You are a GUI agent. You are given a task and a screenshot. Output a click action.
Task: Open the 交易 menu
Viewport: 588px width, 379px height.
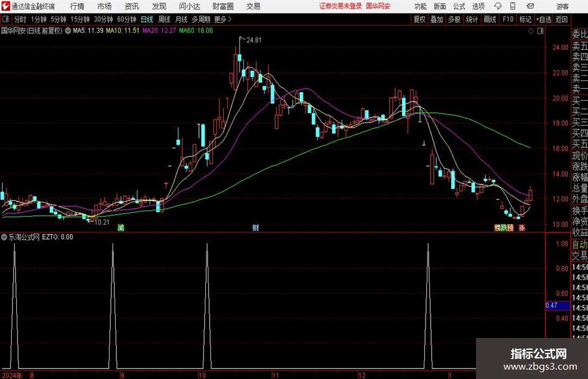[x=253, y=6]
